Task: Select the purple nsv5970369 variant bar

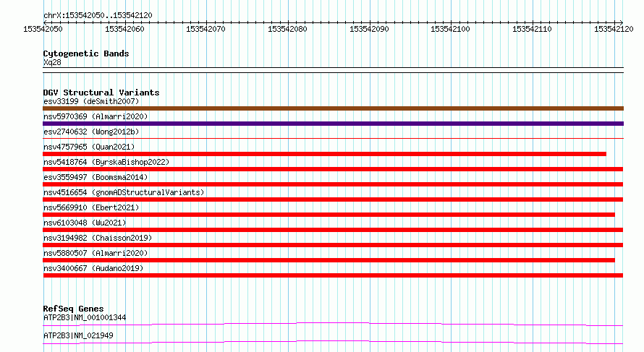Action: tap(333, 124)
